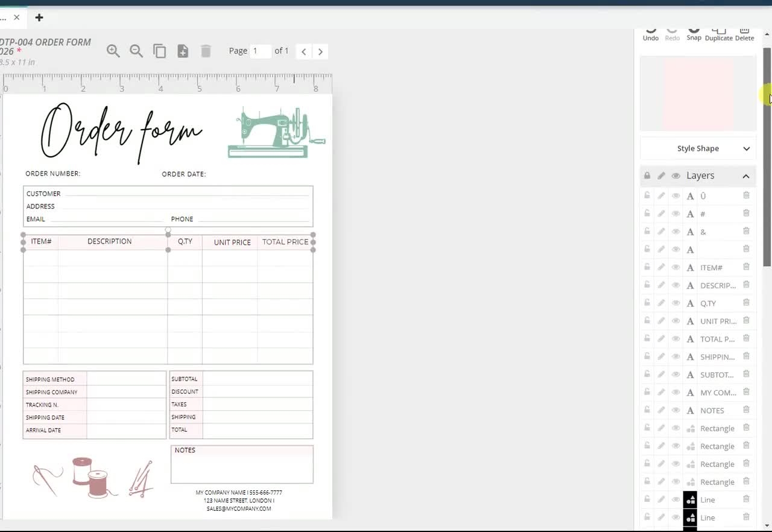772x532 pixels.
Task: Toggle visibility of all layers in header
Action: pyautogui.click(x=676, y=176)
